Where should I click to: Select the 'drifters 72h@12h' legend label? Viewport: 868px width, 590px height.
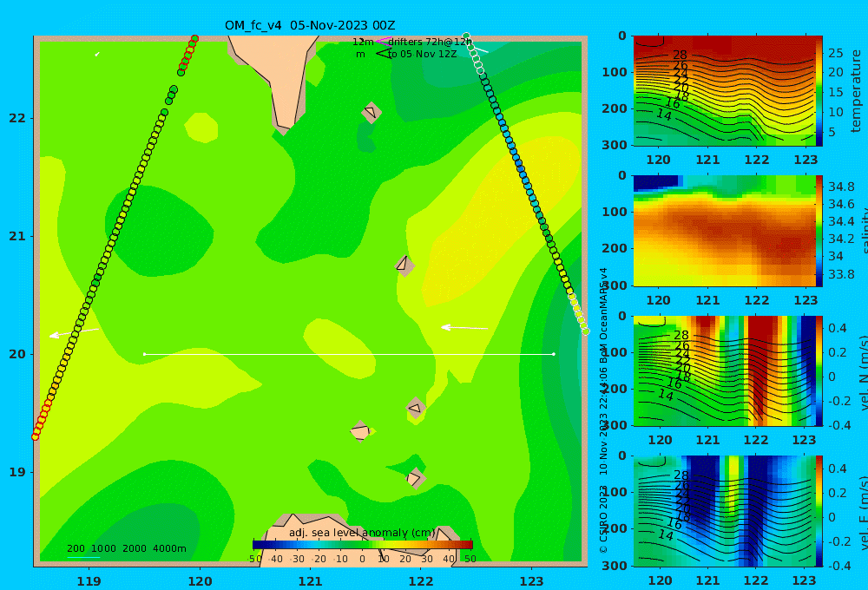click(x=431, y=42)
